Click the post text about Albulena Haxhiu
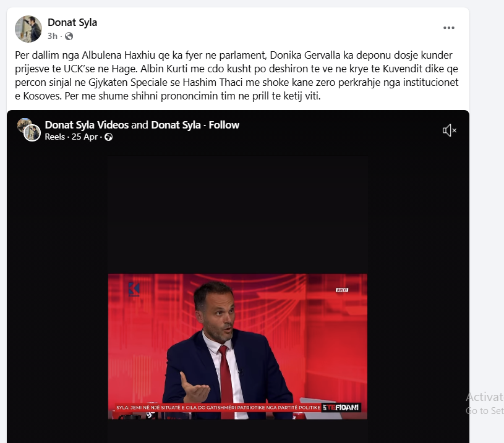This screenshot has width=504, height=443. 237,75
